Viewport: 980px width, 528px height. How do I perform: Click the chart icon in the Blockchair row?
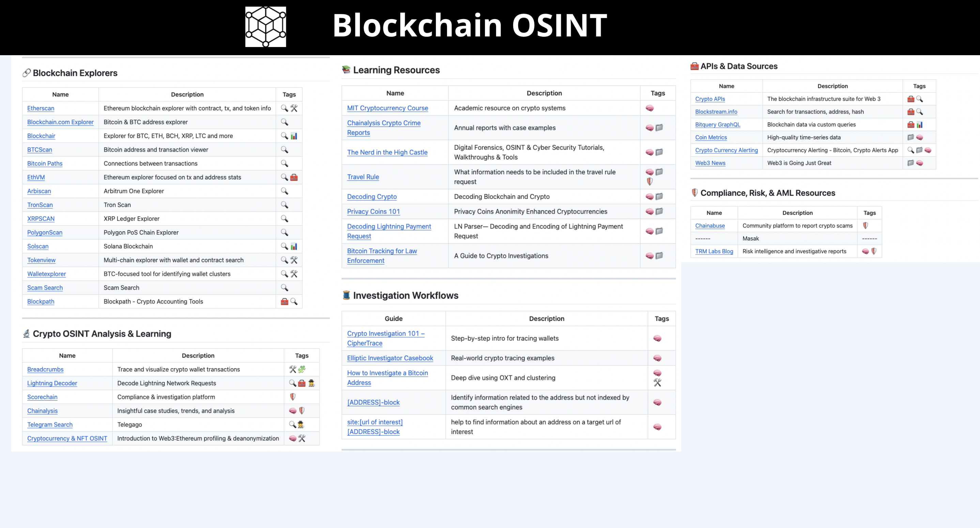[294, 136]
